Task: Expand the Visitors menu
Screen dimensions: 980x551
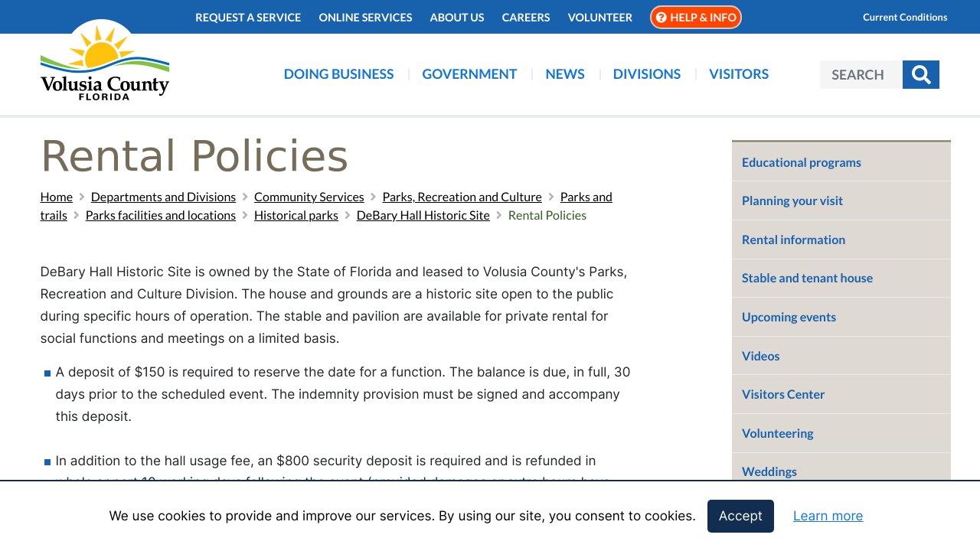Action: [x=739, y=74]
